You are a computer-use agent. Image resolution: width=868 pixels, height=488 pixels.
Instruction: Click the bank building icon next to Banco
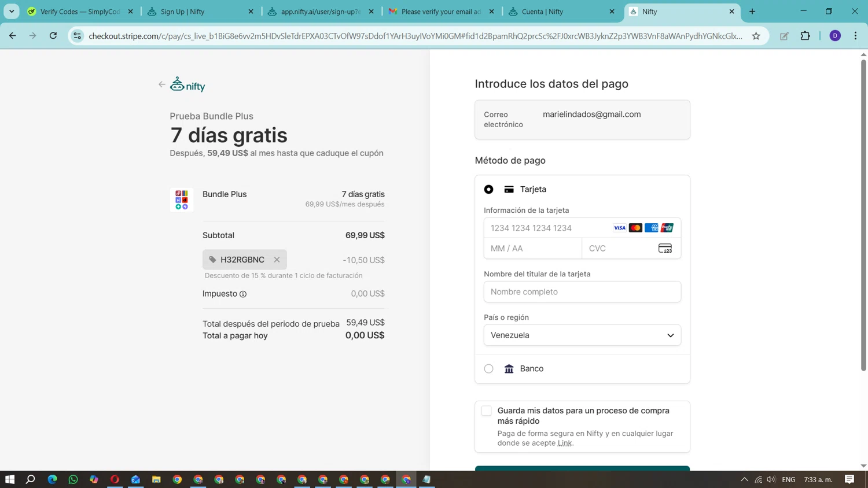coord(509,369)
